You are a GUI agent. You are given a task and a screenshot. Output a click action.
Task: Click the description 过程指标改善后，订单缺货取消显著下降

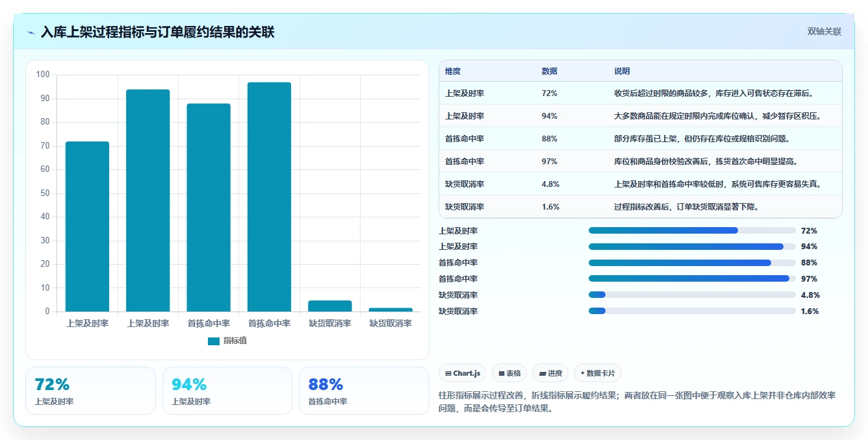coord(686,207)
